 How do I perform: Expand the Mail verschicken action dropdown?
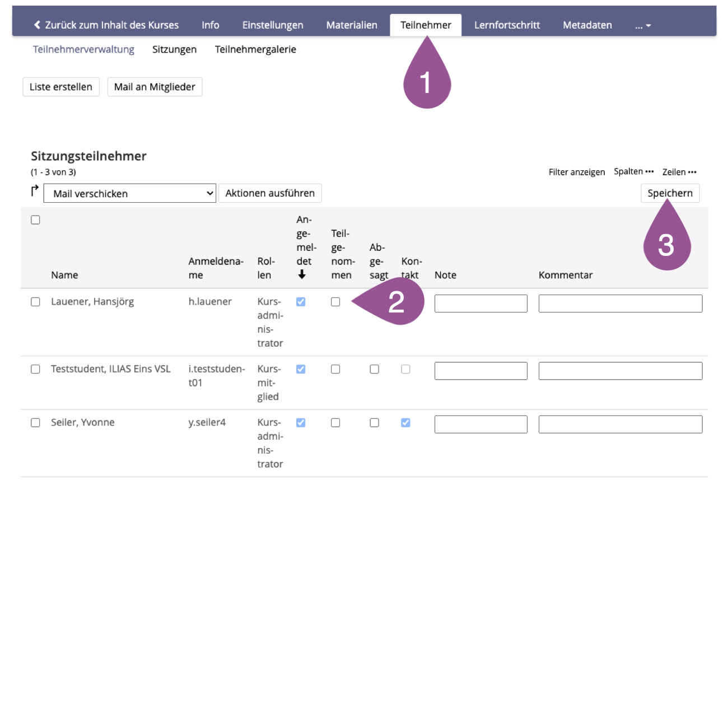click(130, 193)
